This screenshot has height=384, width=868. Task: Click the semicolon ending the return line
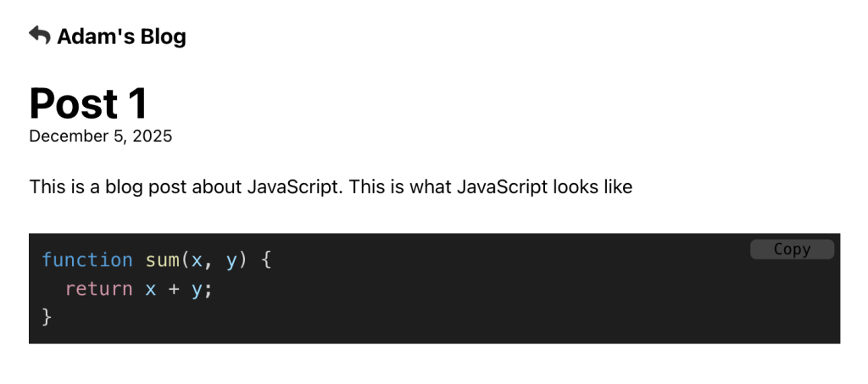(x=208, y=290)
